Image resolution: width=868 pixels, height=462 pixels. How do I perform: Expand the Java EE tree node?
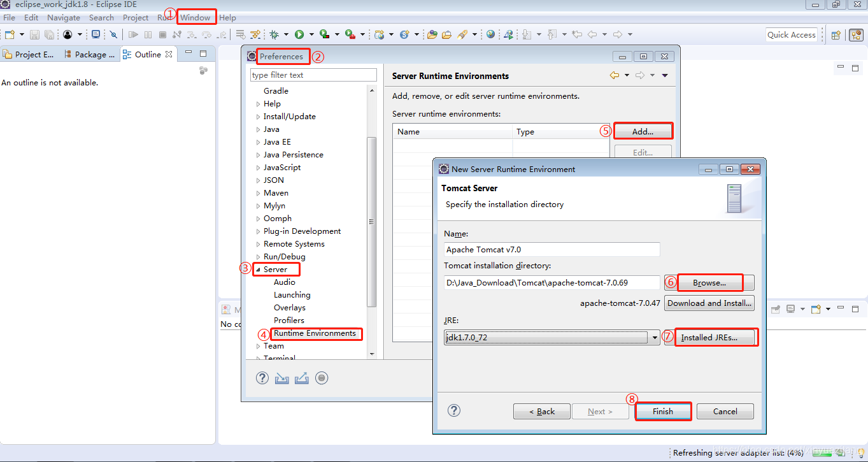(x=258, y=142)
